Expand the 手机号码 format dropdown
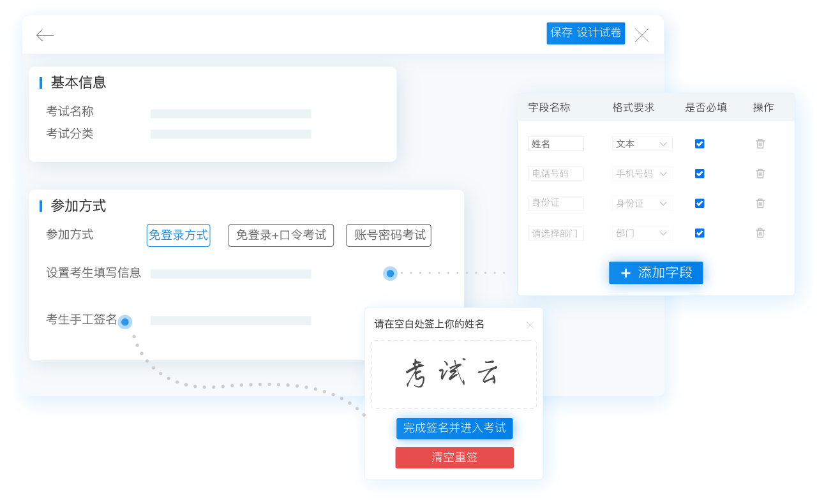The width and height of the screenshot is (817, 504). [642, 174]
